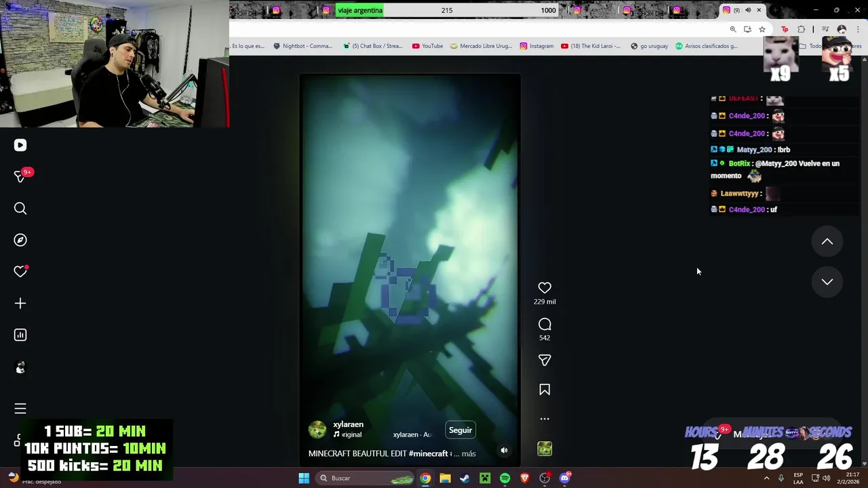Open the dashboard chart icon
868x488 pixels.
point(20,335)
